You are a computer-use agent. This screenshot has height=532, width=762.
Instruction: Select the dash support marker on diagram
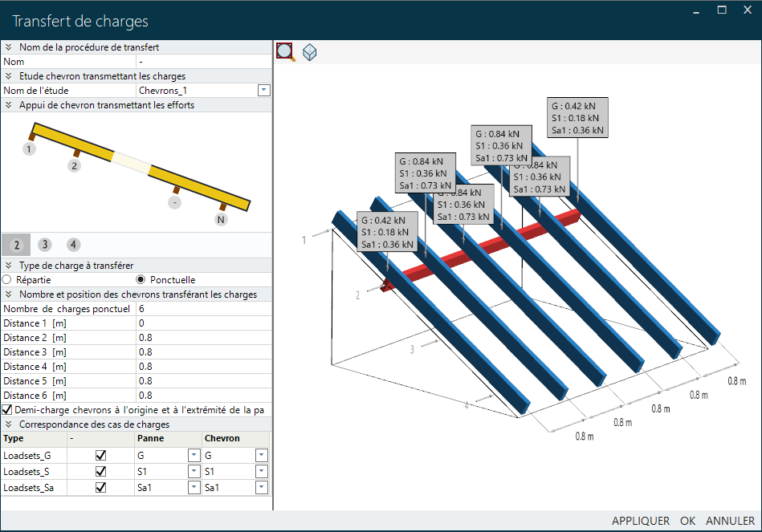coord(174,202)
